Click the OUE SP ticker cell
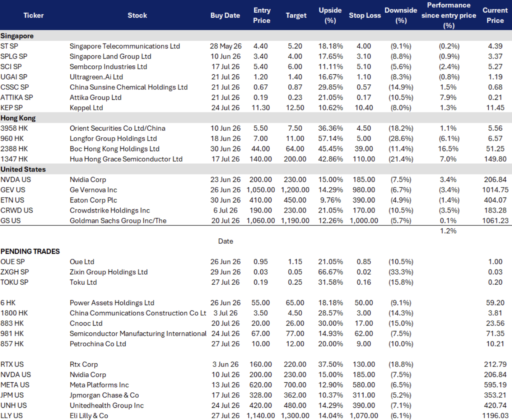Viewport: 512px width, 420px height. coord(13,262)
